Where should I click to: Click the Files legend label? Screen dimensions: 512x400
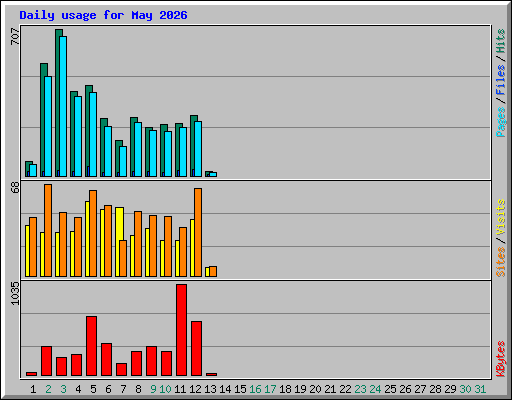pyautogui.click(x=500, y=79)
